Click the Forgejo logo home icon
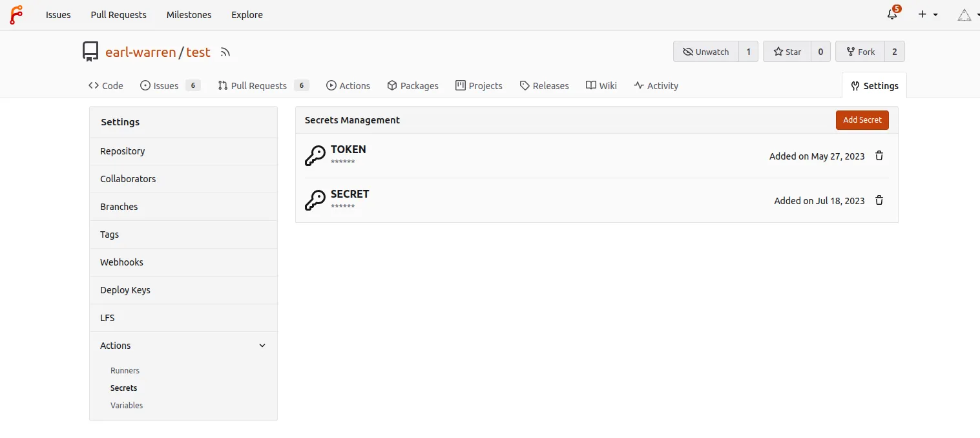The width and height of the screenshot is (980, 438). tap(16, 15)
